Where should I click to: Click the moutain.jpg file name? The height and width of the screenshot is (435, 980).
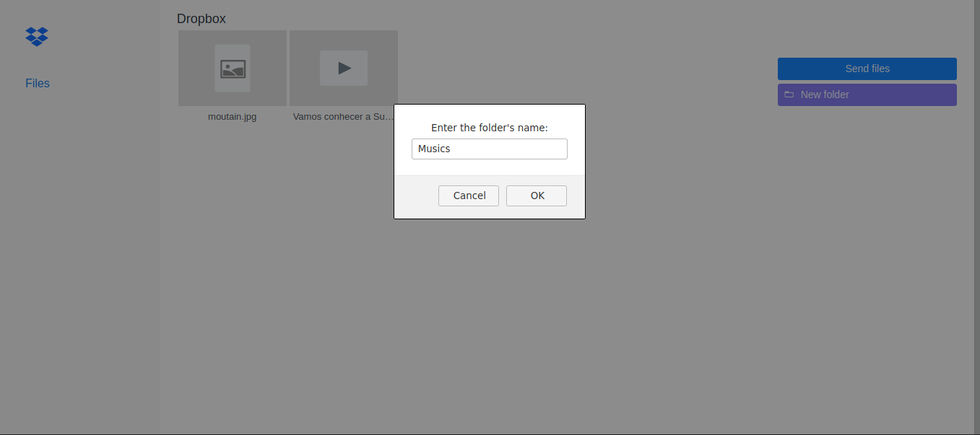click(x=233, y=116)
